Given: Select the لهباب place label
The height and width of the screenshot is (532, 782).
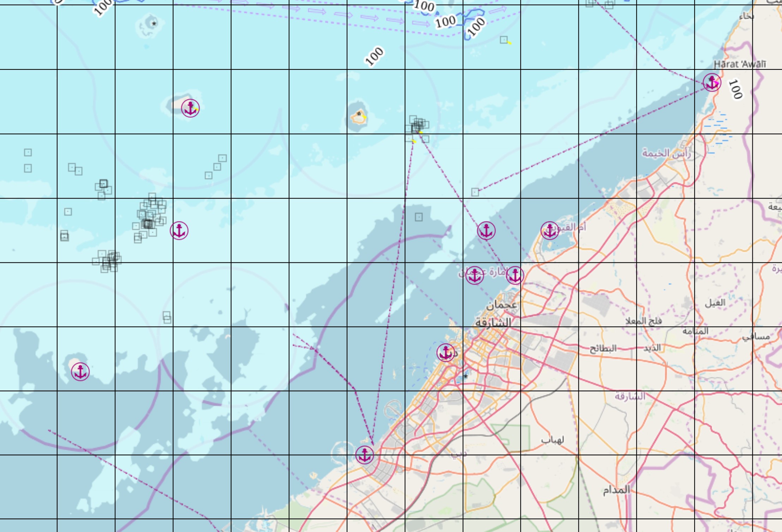Looking at the screenshot, I should tap(552, 440).
